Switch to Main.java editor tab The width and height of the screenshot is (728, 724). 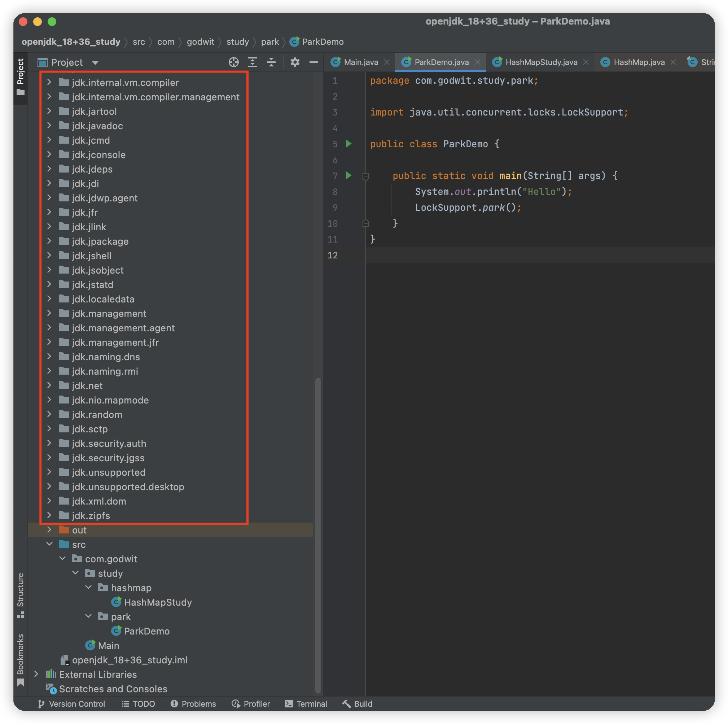(x=360, y=62)
